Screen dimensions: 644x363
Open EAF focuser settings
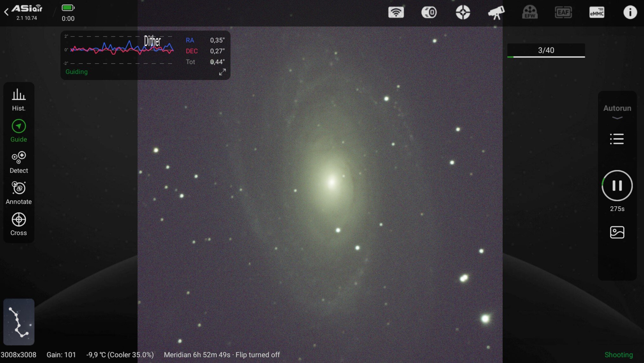point(563,12)
